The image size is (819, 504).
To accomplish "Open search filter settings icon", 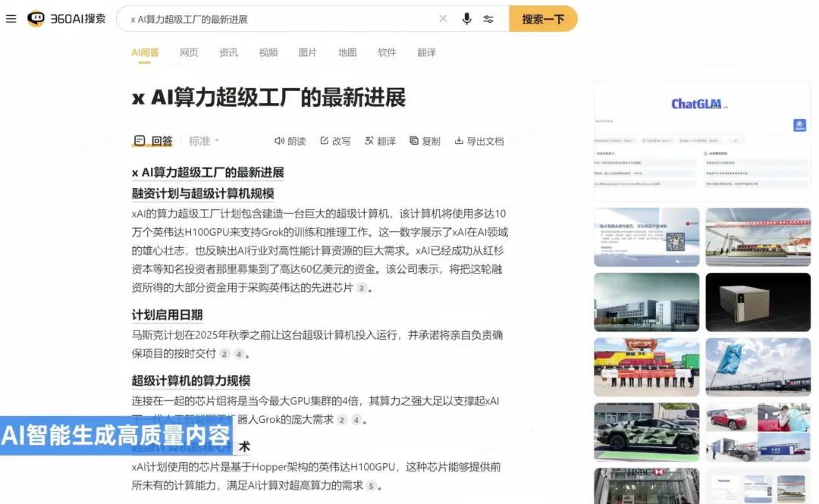I will pyautogui.click(x=488, y=19).
